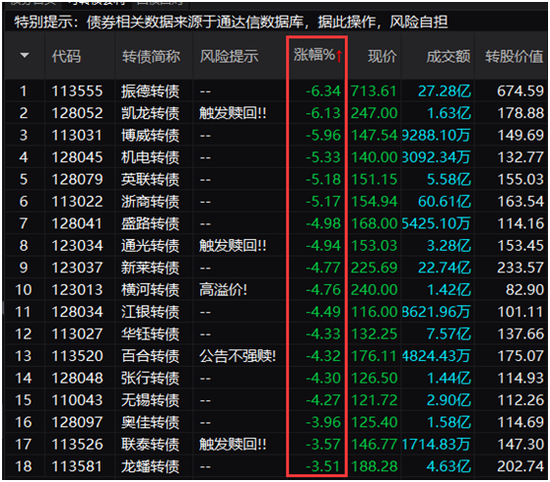This screenshot has height=482, width=550.
Task: Click 触发赎回!! warning in 凯龙转债 row
Action: point(233,113)
